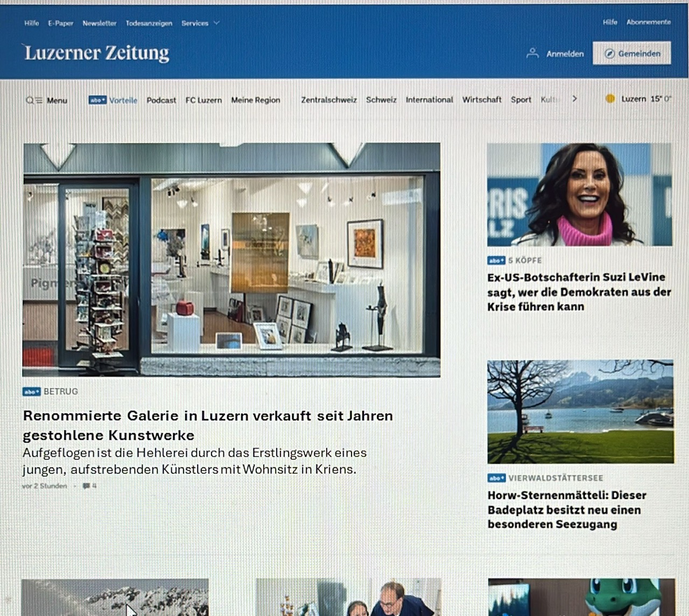Click the Gemeinden button
Viewport: 689px width, 616px height.
pyautogui.click(x=631, y=53)
